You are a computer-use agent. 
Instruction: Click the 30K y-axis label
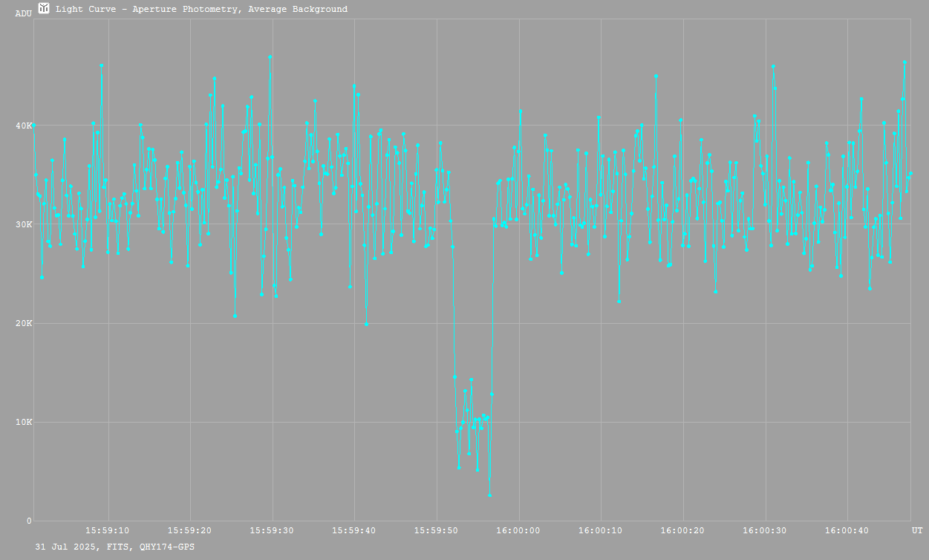[x=23, y=224]
